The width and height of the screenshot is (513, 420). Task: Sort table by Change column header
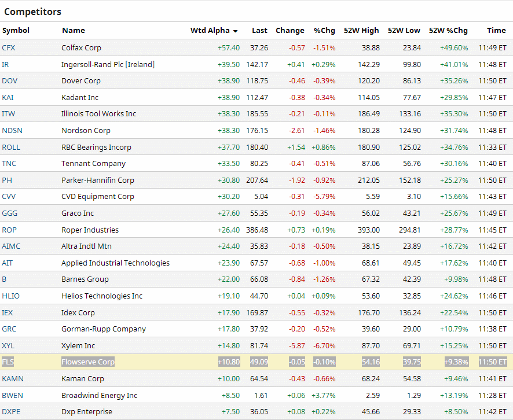click(x=290, y=31)
